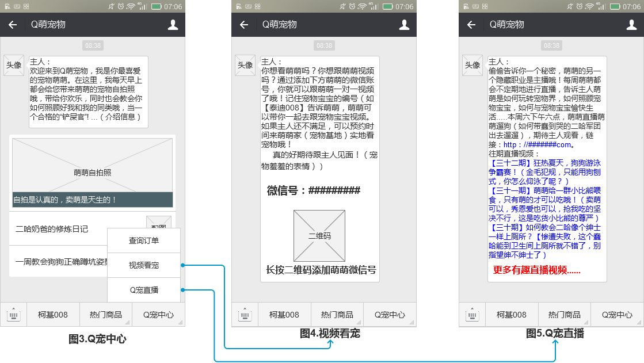The image size is (644, 363).
Task: Tap 长按二维码添加萌萌微信号 text
Action: (x=321, y=270)
